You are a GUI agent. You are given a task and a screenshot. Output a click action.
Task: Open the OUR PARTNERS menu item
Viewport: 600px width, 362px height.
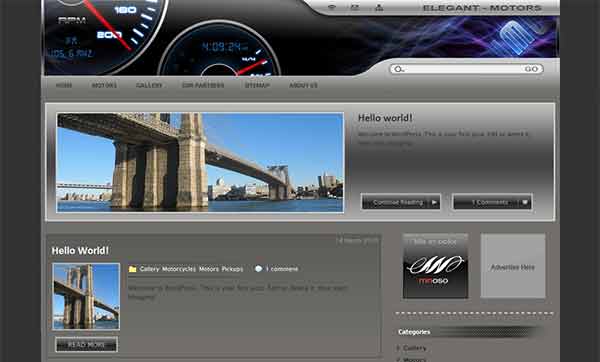point(203,85)
